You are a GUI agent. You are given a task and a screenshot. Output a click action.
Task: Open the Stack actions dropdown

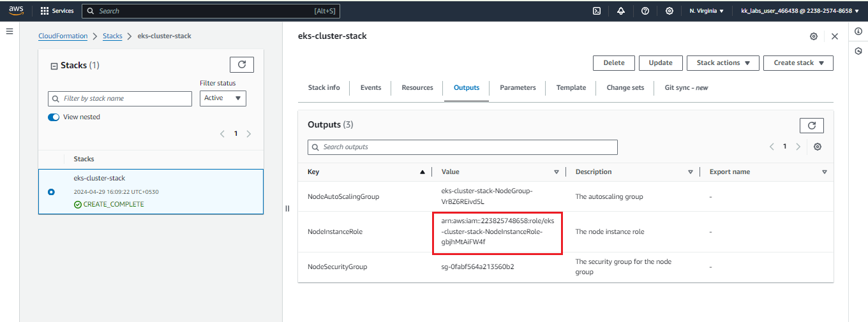click(x=723, y=62)
